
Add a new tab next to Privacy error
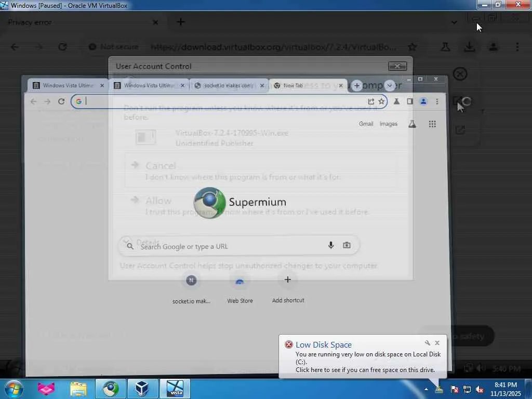(181, 22)
